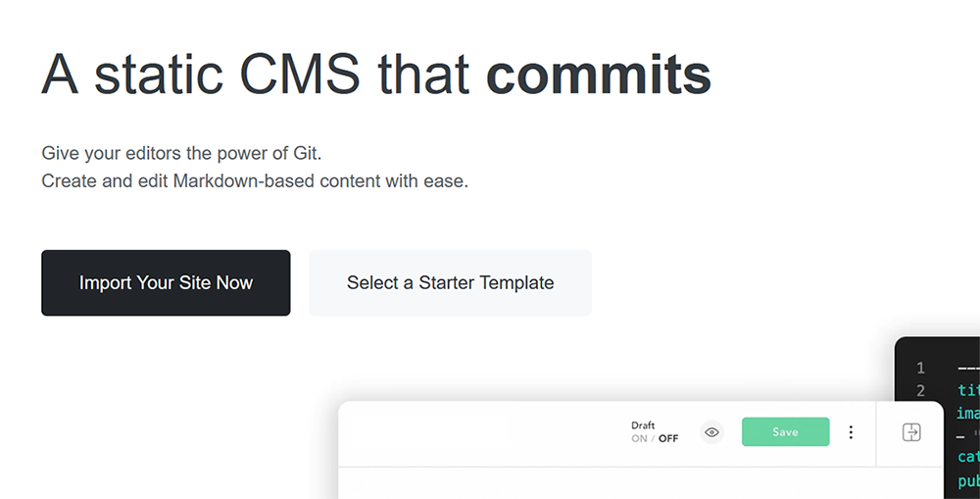The image size is (980, 499).
Task: Click the sidebar panel arrow icon
Action: click(911, 432)
